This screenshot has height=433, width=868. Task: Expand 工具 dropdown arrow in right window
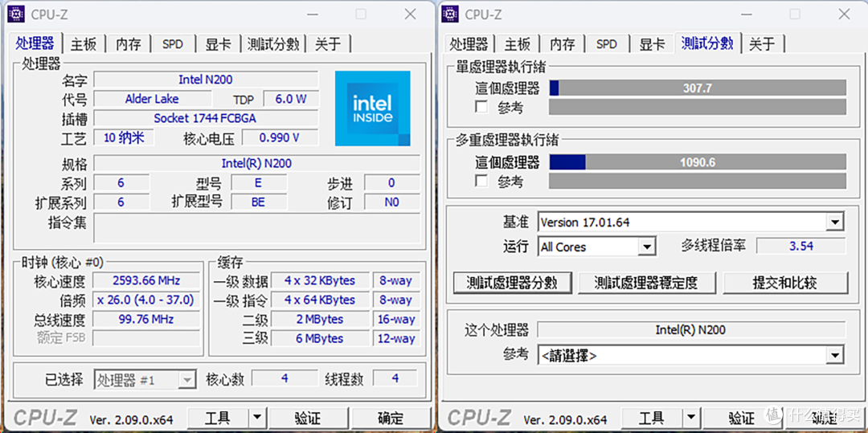point(691,418)
